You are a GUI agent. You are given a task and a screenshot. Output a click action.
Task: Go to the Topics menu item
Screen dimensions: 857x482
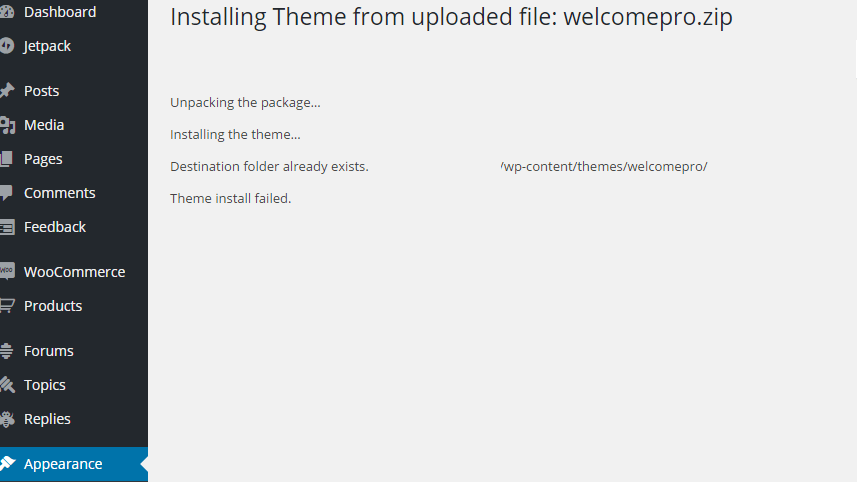[x=45, y=385]
